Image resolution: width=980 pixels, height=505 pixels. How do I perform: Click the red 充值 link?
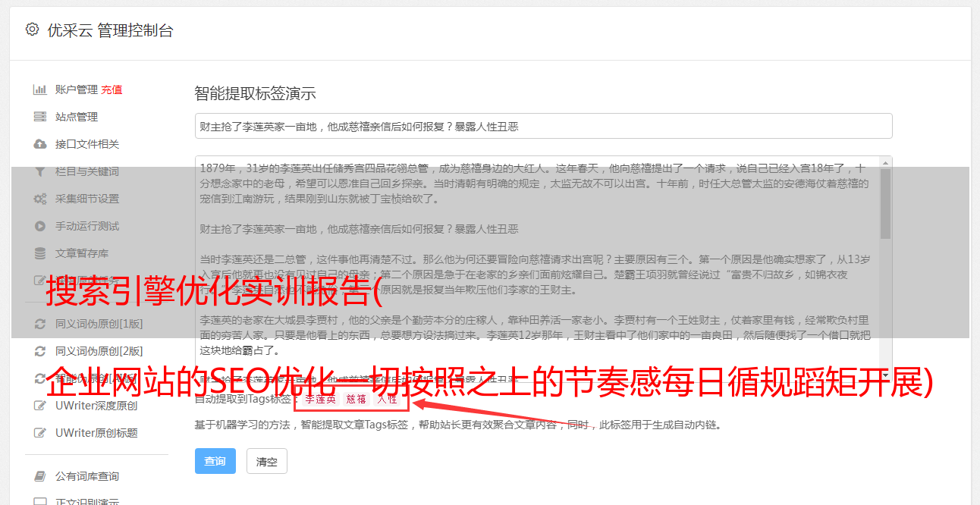[112, 89]
